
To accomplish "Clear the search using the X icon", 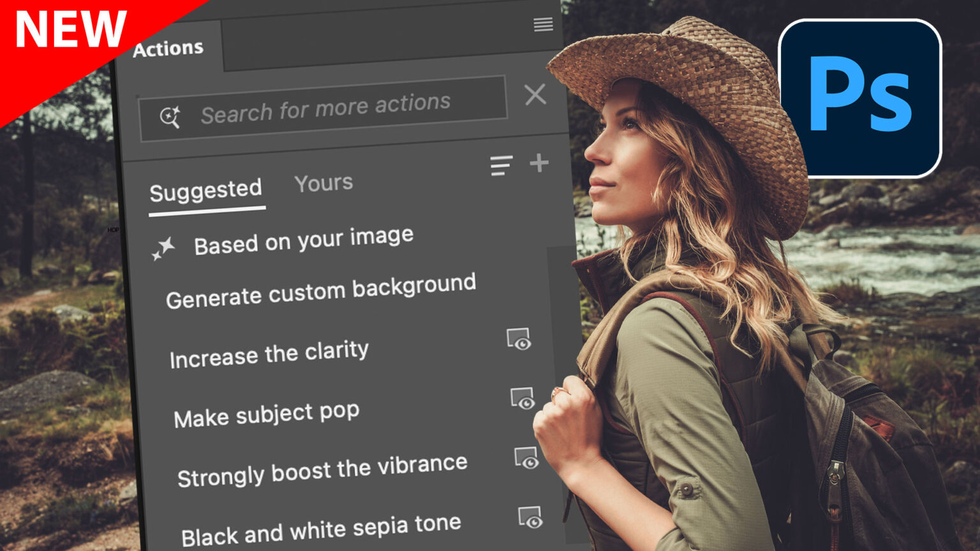I will point(536,96).
